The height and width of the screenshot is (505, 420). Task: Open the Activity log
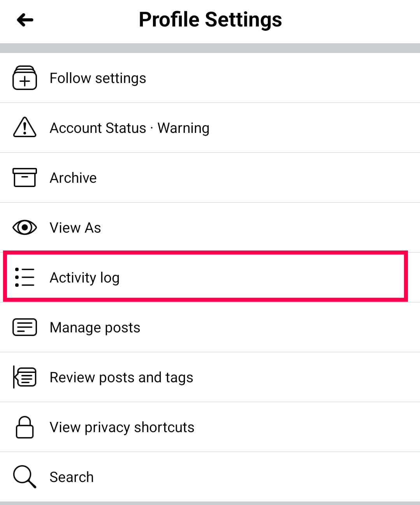[x=85, y=278]
